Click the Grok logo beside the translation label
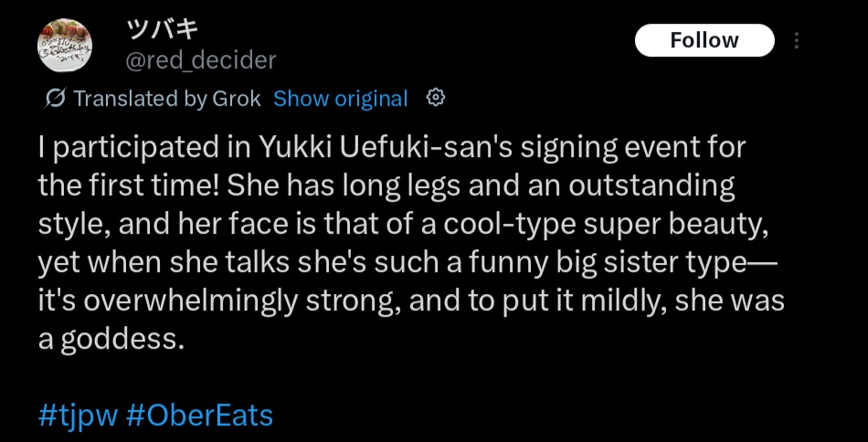868x442 pixels. click(x=55, y=99)
